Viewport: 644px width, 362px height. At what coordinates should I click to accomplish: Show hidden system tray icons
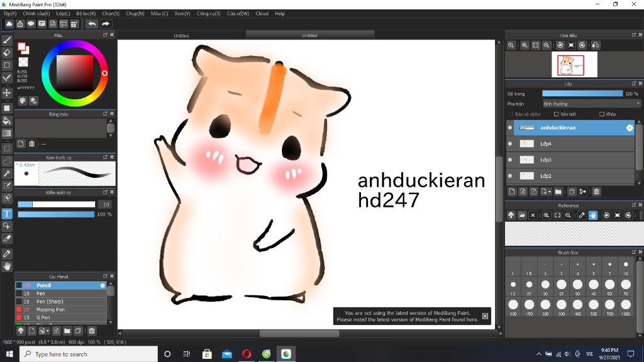pos(538,354)
